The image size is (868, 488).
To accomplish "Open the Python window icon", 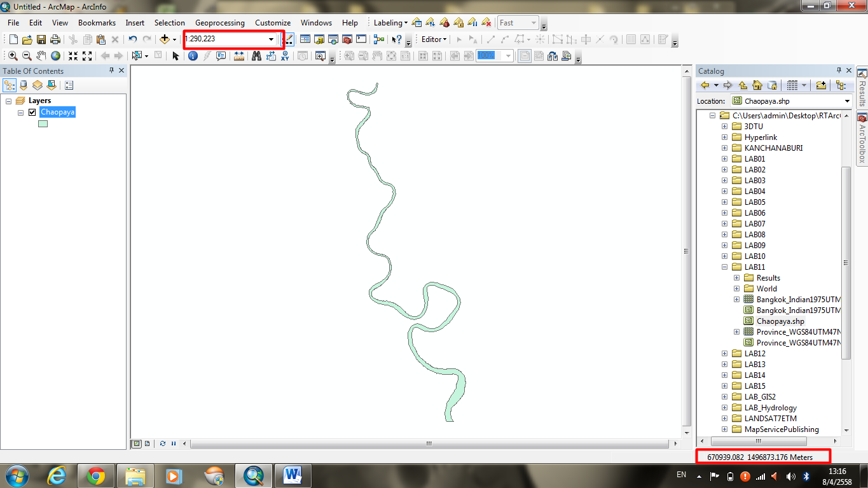I will [x=361, y=39].
